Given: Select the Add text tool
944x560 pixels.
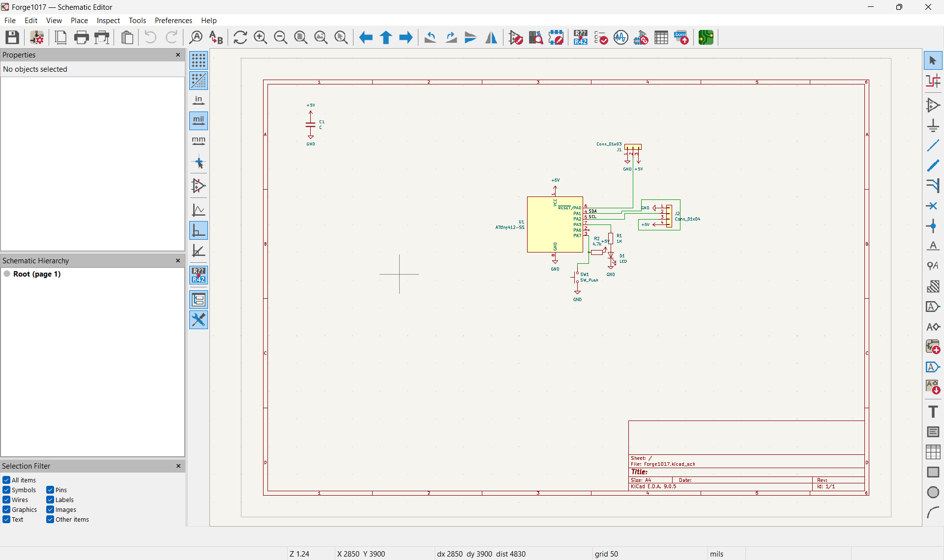Looking at the screenshot, I should [x=933, y=412].
